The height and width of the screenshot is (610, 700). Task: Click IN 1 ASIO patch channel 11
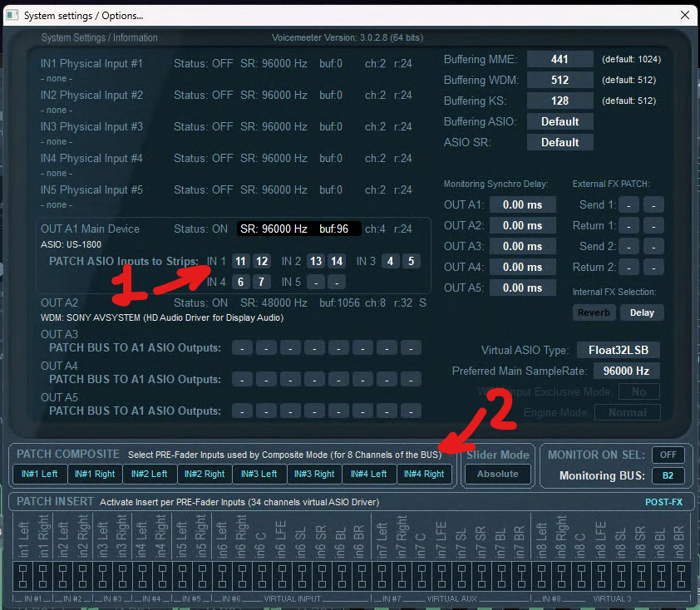(x=240, y=261)
